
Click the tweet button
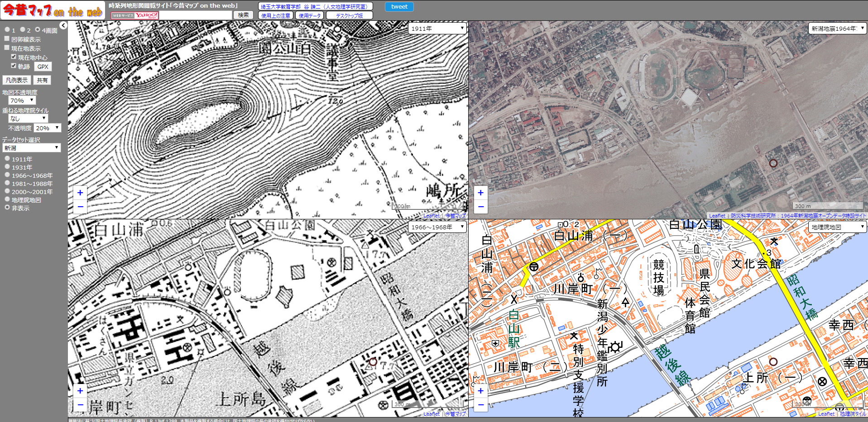[x=399, y=7]
